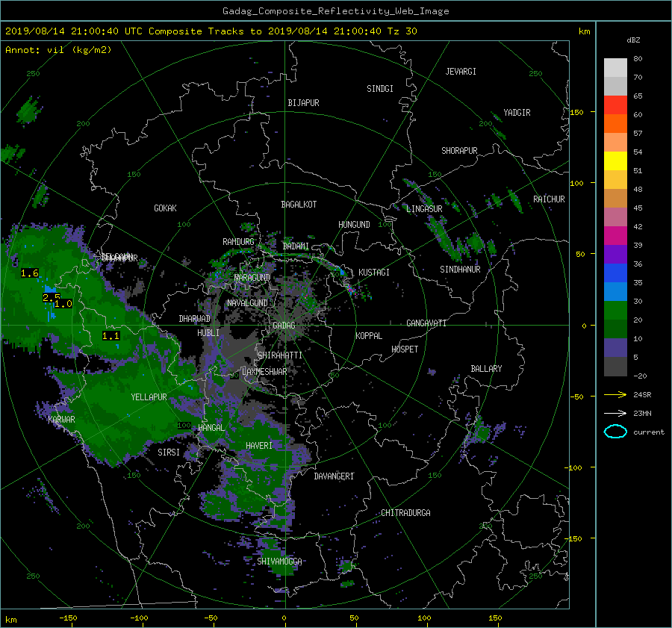672x628 pixels.
Task: Select the red 65 dBZ color swatch
Action: click(615, 105)
